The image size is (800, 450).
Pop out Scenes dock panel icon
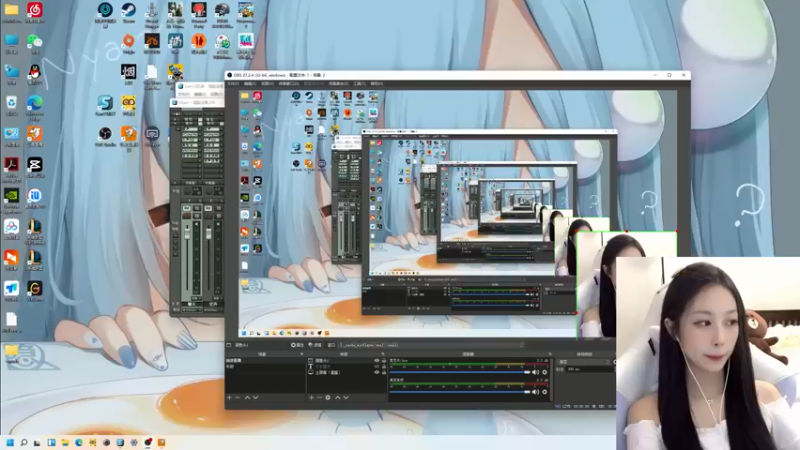(302, 354)
